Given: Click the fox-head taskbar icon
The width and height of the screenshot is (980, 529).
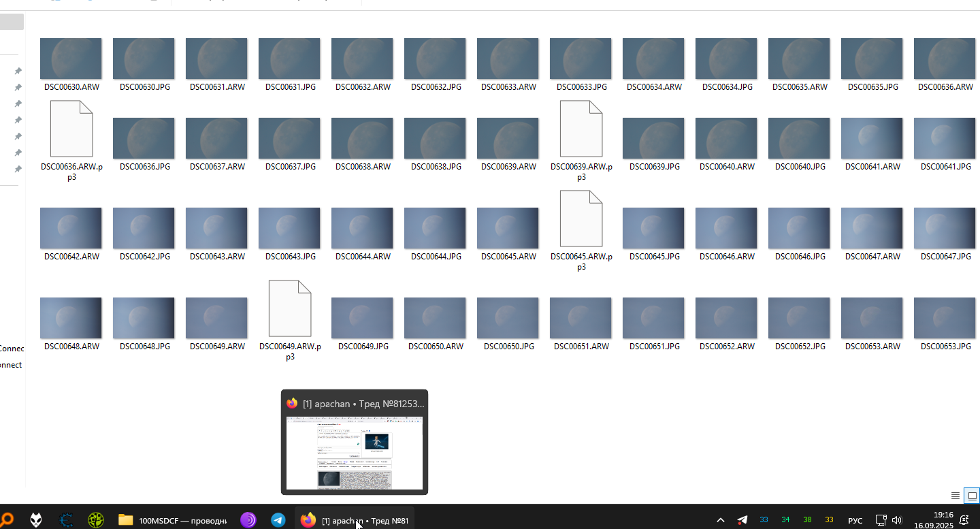Looking at the screenshot, I should click(x=36, y=520).
